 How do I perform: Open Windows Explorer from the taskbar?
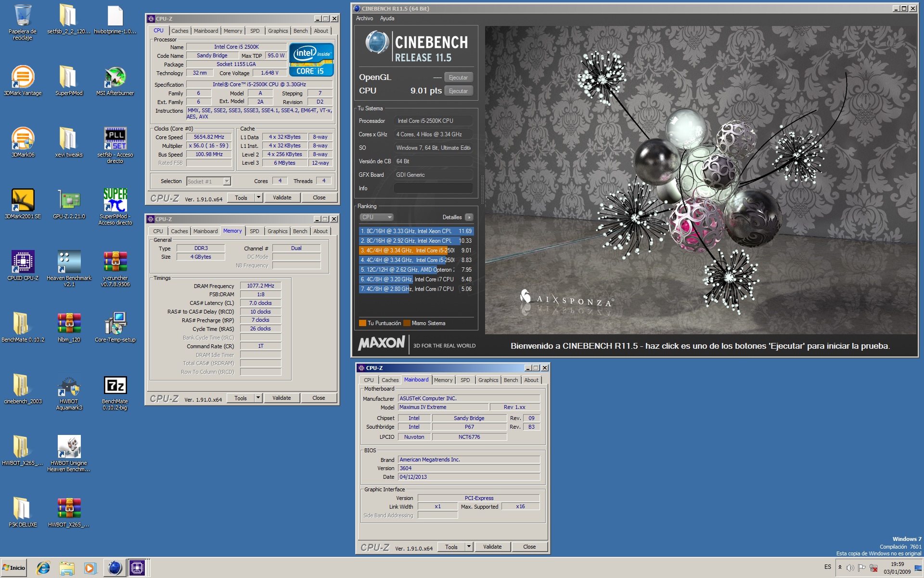pos(66,568)
